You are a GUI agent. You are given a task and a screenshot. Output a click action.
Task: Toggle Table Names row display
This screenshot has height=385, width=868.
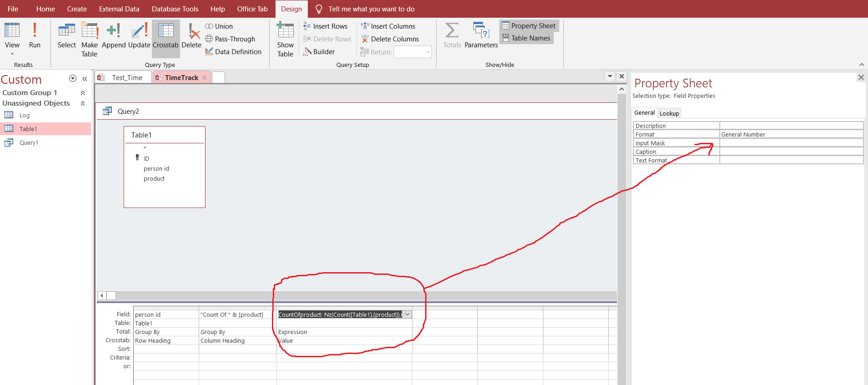pyautogui.click(x=526, y=38)
